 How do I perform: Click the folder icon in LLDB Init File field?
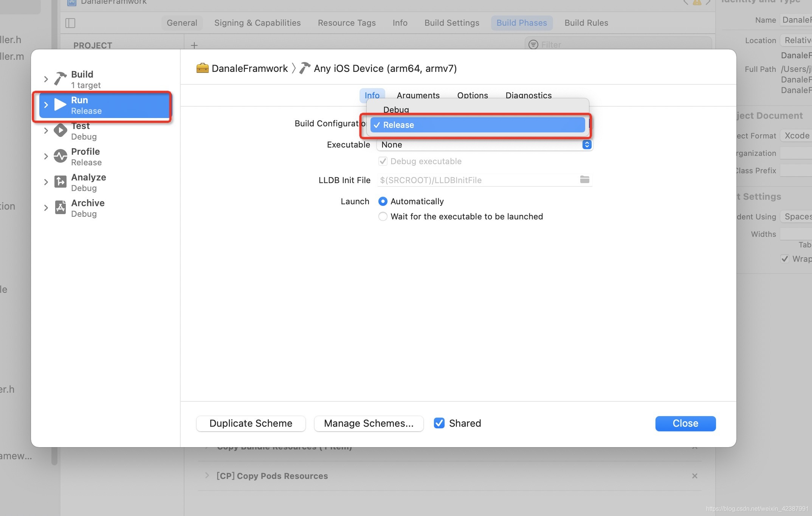(x=584, y=179)
